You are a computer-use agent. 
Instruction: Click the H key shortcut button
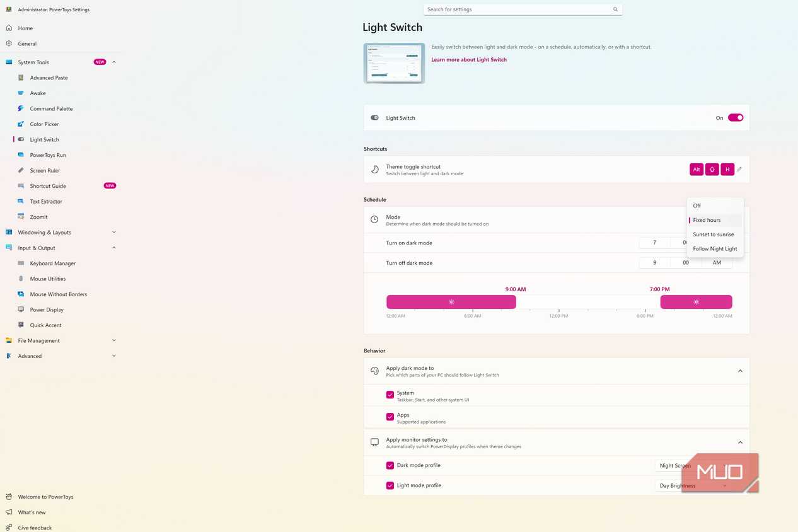(727, 169)
